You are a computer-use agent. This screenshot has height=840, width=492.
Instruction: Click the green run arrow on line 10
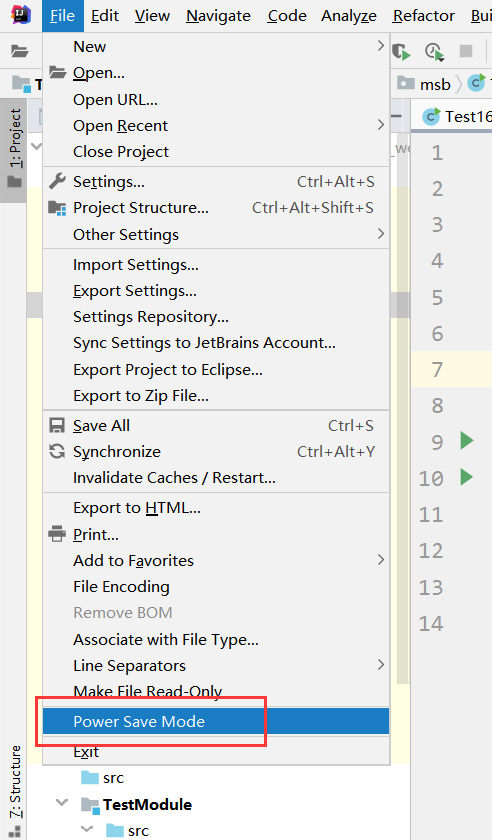coord(467,476)
